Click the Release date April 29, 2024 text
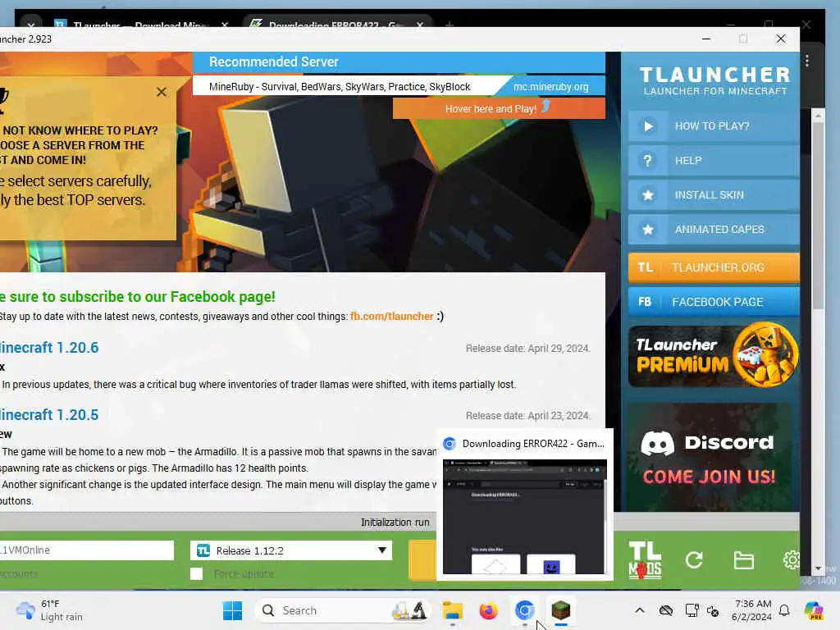 (x=527, y=348)
